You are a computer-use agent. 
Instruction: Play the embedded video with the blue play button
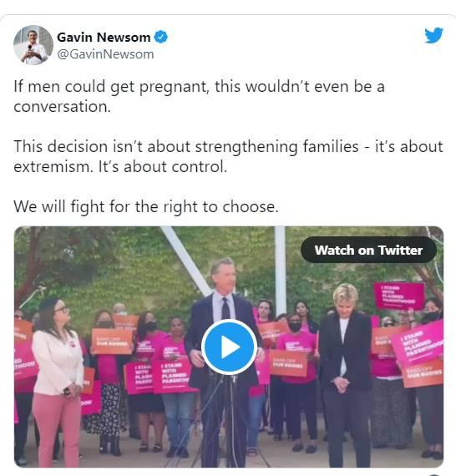pyautogui.click(x=229, y=347)
